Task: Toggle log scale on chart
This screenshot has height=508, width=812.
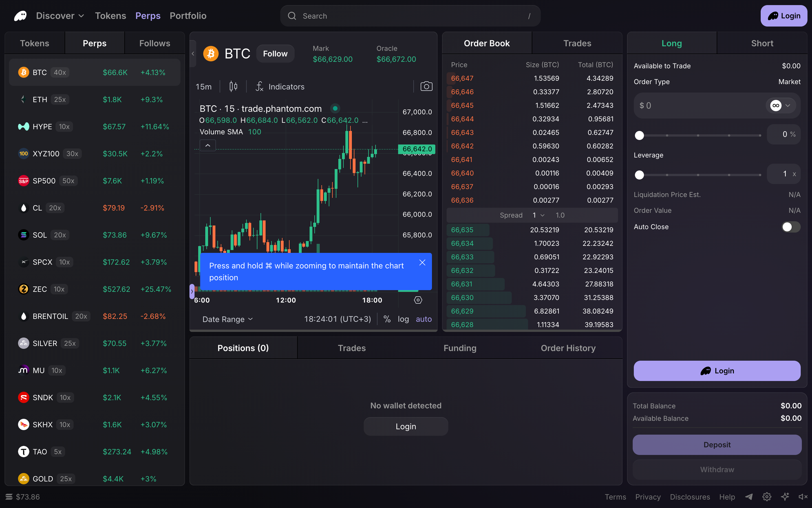Action: pos(403,319)
